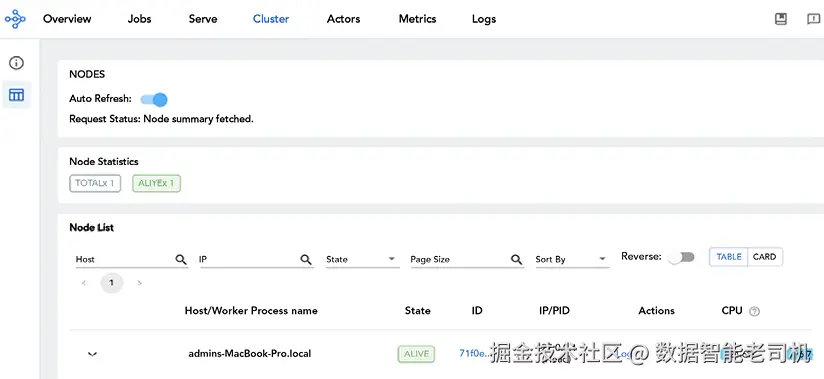Click the Node Statistics heading
The image size is (824, 379).
(104, 162)
